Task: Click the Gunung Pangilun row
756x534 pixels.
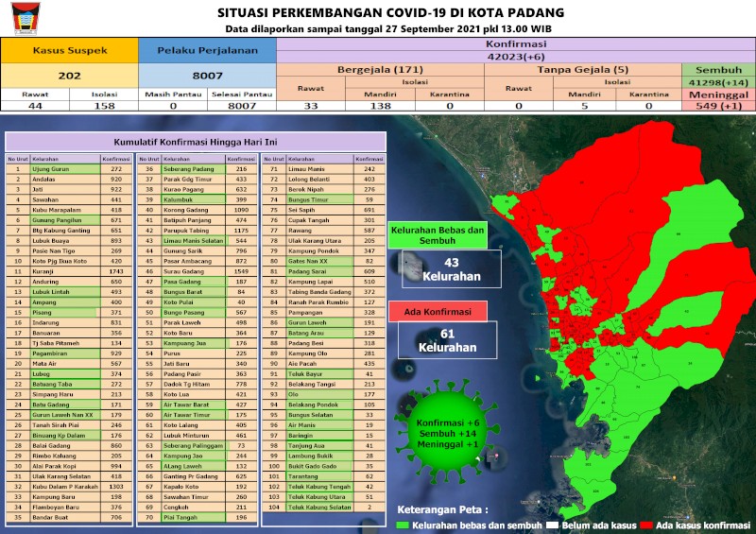Action: [x=69, y=220]
